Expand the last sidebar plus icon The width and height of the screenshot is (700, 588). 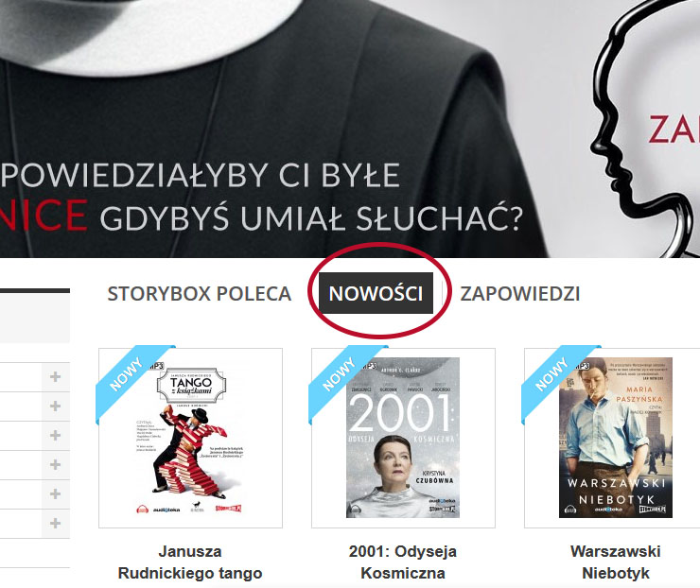[56, 524]
